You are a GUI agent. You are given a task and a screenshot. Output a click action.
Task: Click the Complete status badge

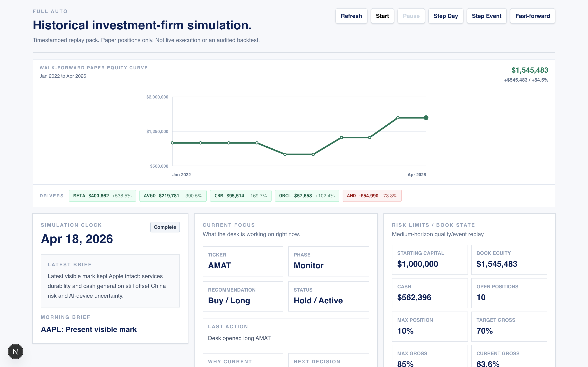pos(165,227)
